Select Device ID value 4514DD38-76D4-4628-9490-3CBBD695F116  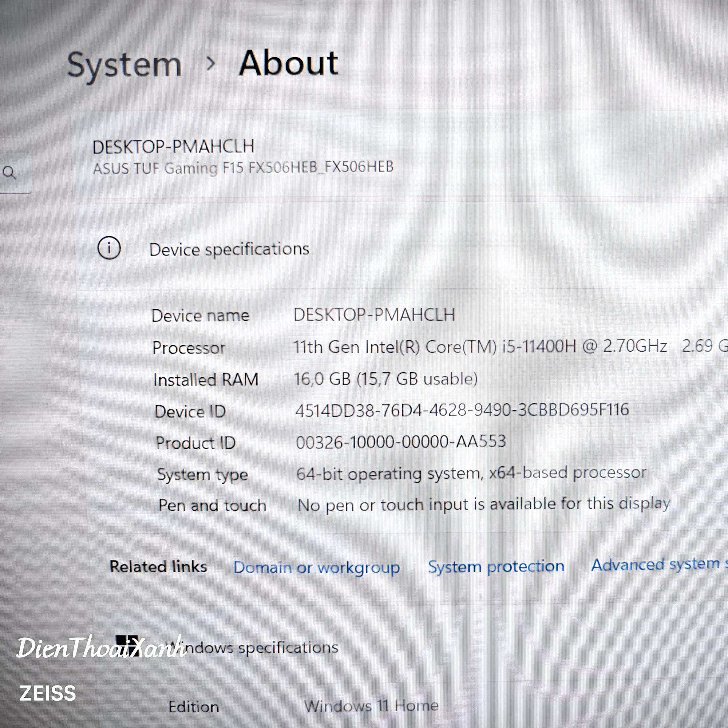[x=462, y=410]
